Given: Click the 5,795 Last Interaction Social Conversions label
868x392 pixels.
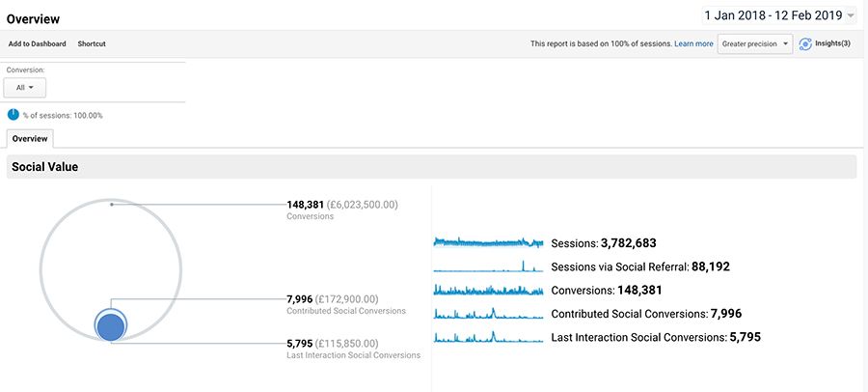Looking at the screenshot, I should click(x=333, y=343).
